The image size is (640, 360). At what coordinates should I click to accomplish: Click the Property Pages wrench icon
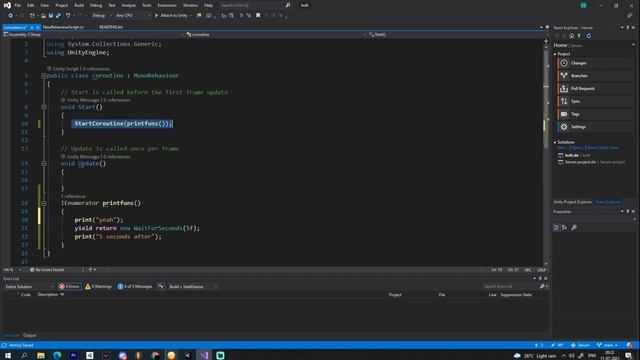[574, 228]
